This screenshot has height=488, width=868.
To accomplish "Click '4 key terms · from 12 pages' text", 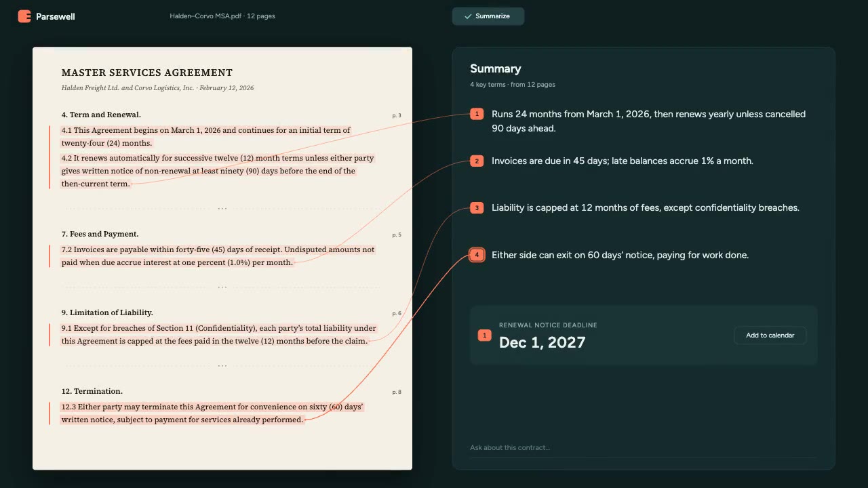I will pos(513,85).
